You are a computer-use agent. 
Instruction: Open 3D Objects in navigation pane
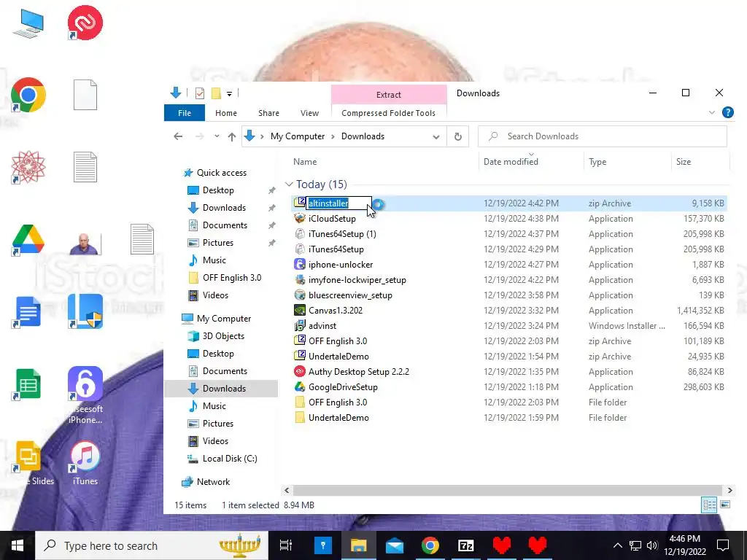coord(223,336)
